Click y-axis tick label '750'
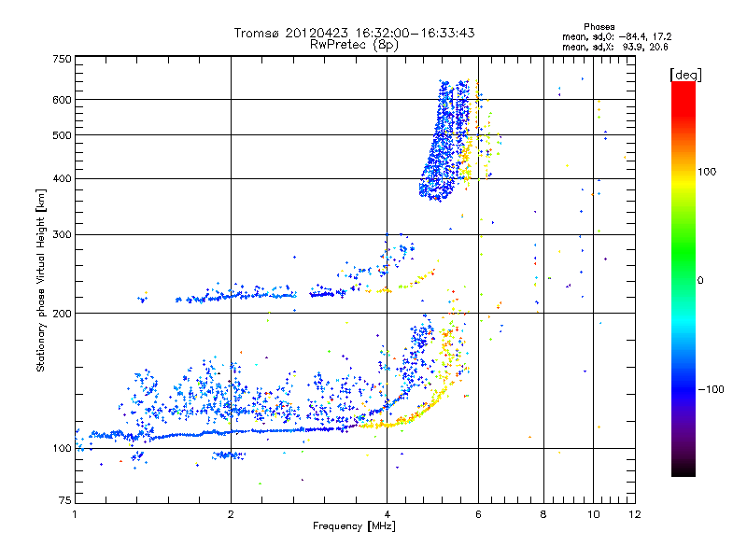Viewport: 747px width, 560px height. pos(62,59)
